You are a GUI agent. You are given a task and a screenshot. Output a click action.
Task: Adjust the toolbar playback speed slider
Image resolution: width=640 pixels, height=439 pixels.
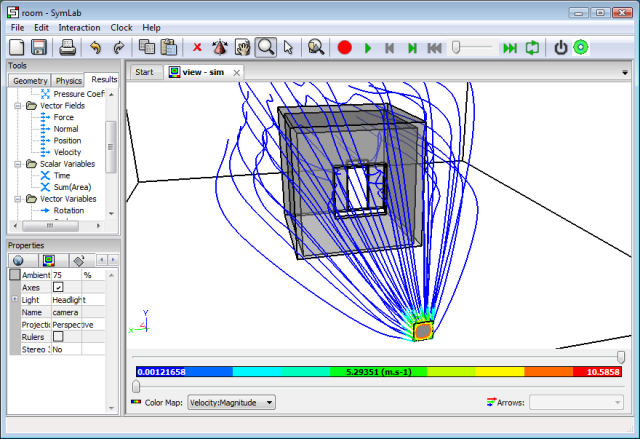coord(456,47)
